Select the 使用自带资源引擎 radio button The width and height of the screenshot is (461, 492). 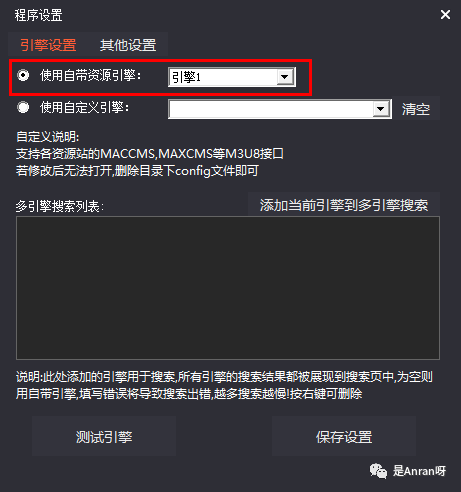[x=23, y=75]
